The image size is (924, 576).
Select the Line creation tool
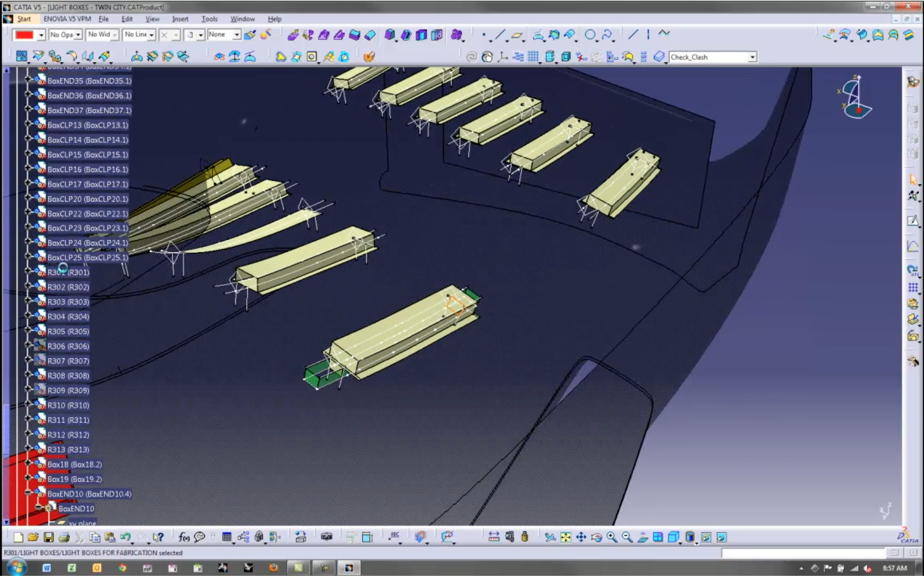click(x=500, y=35)
